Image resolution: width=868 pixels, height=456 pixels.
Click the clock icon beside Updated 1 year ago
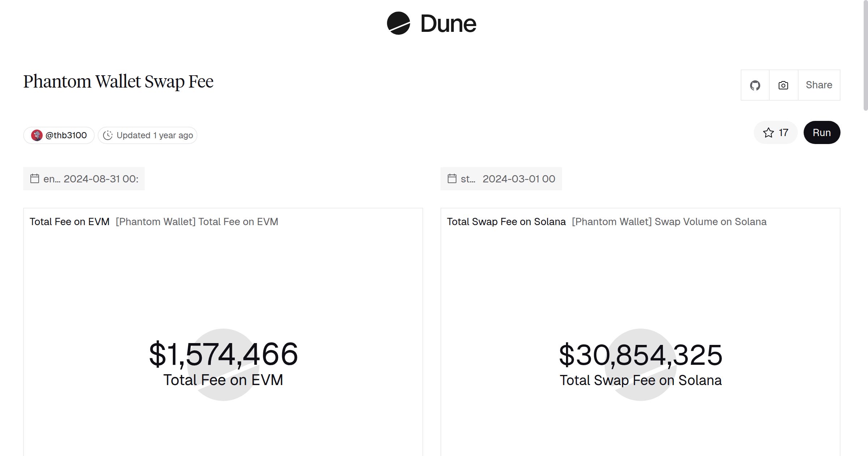pyautogui.click(x=108, y=135)
